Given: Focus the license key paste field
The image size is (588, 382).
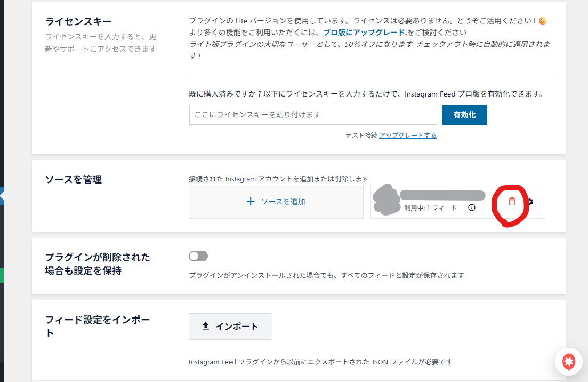Looking at the screenshot, I should [313, 115].
